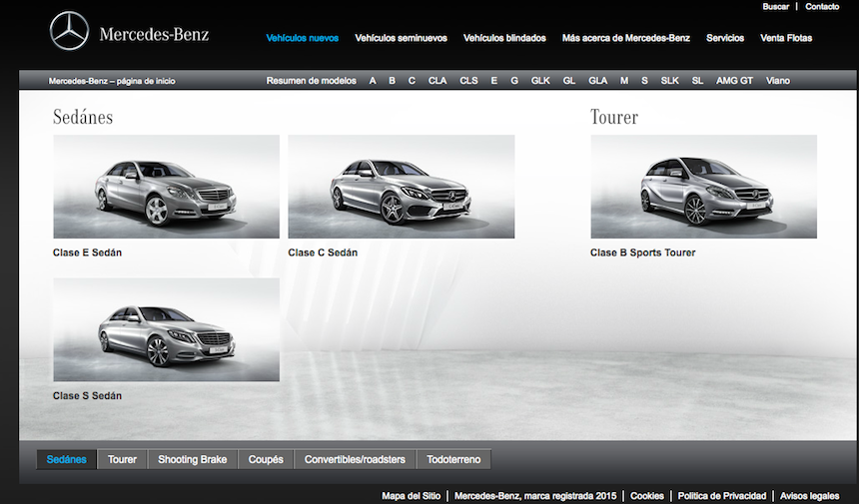Select the SL model
859x504 pixels.
697,81
